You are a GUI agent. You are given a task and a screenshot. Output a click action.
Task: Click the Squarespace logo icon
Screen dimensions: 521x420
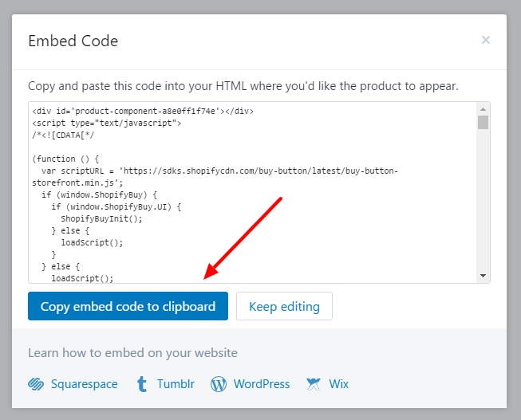point(36,384)
